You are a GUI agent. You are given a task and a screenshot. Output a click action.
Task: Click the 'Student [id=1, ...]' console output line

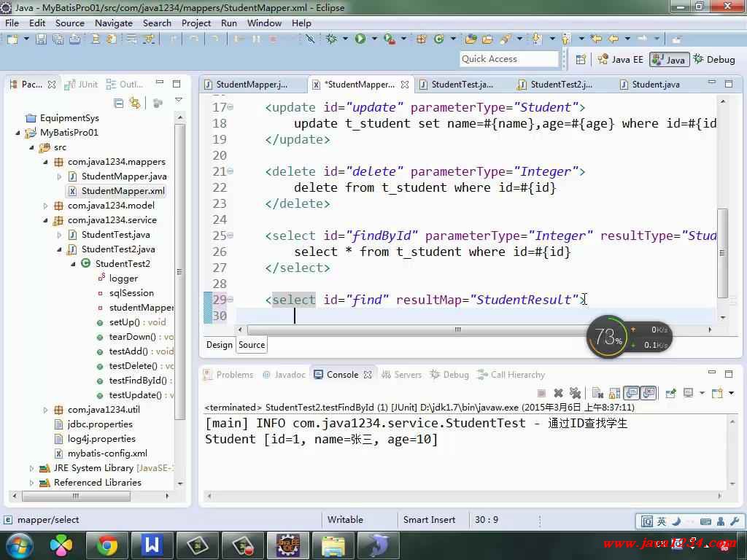click(x=321, y=439)
